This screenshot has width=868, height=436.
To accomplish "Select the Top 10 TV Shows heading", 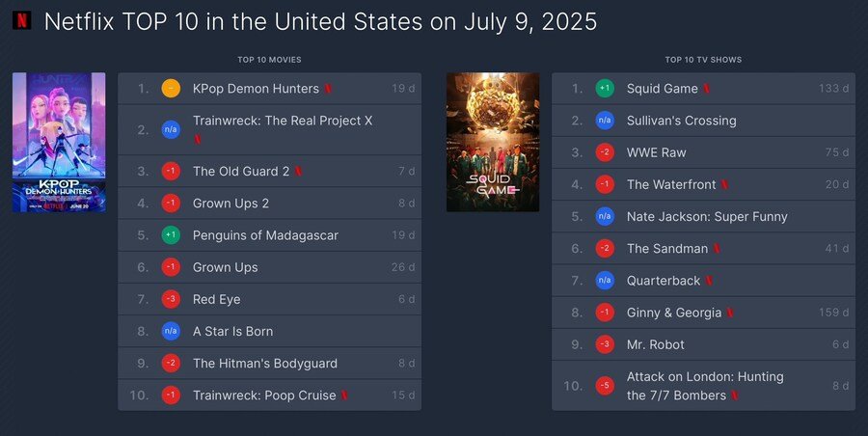I will point(703,60).
